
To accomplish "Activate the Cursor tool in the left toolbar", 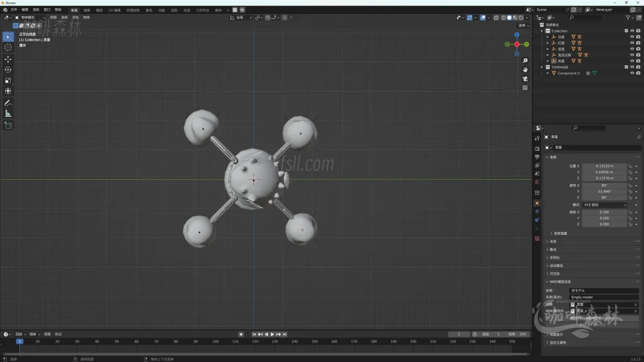I will [x=8, y=47].
